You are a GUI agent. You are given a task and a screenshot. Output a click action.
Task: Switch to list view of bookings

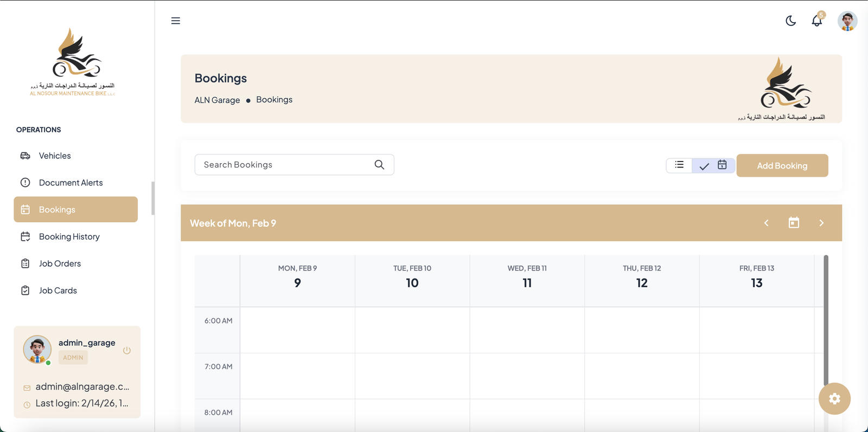pos(679,165)
